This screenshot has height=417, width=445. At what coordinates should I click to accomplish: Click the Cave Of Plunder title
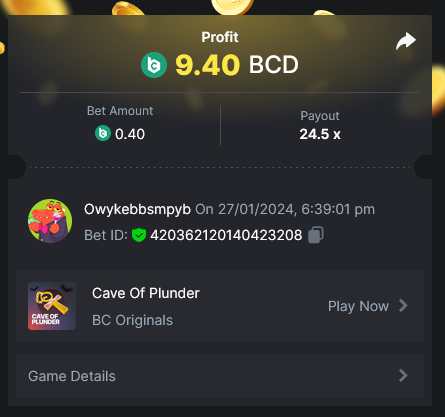click(x=146, y=293)
